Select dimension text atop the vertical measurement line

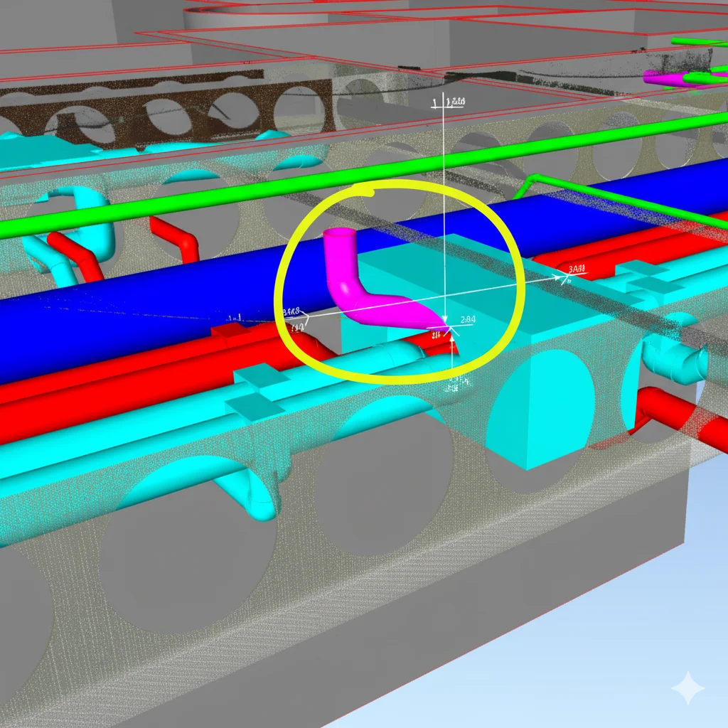point(453,102)
